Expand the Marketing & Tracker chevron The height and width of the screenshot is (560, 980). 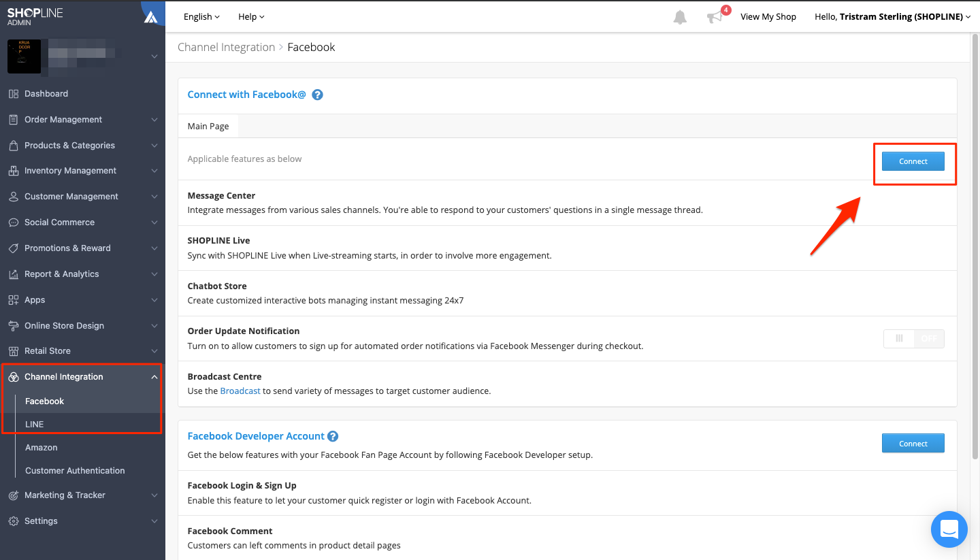[154, 495]
